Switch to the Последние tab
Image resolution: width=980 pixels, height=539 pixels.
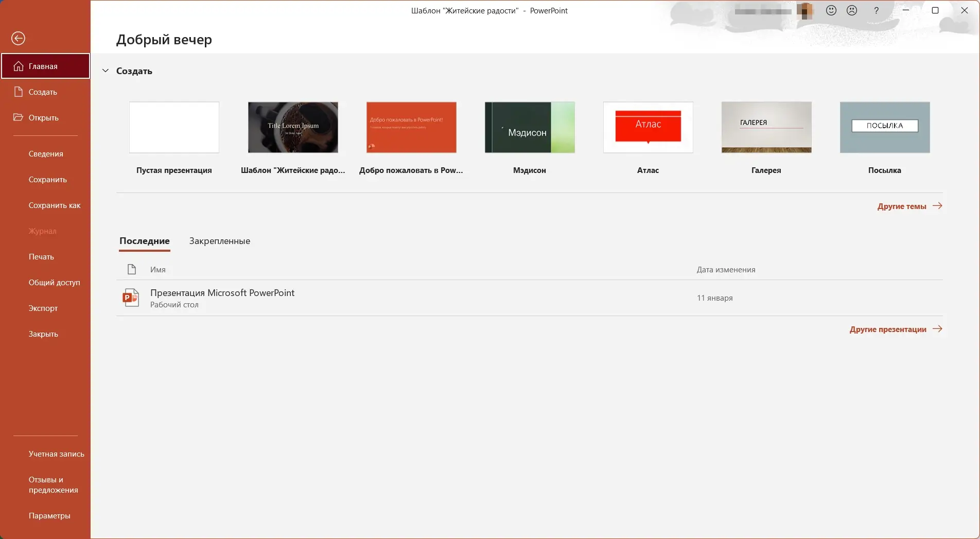pos(145,241)
